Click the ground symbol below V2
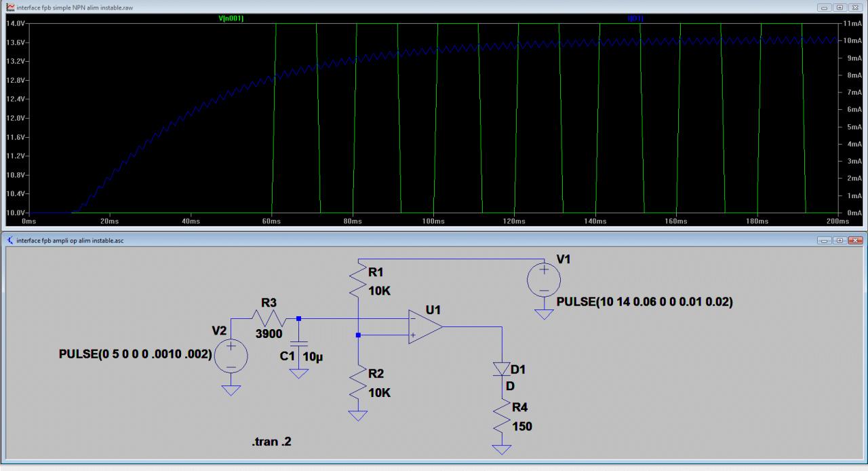The image size is (868, 471). pos(231,390)
